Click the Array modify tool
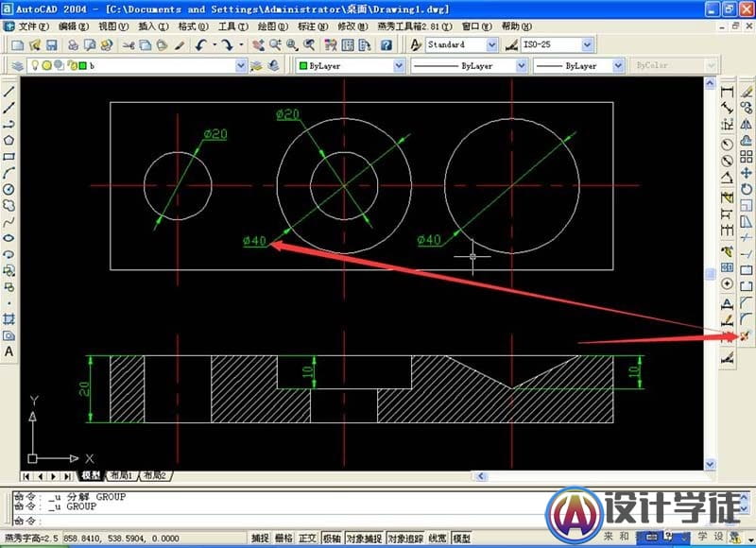This screenshot has width=756, height=548. click(x=747, y=157)
